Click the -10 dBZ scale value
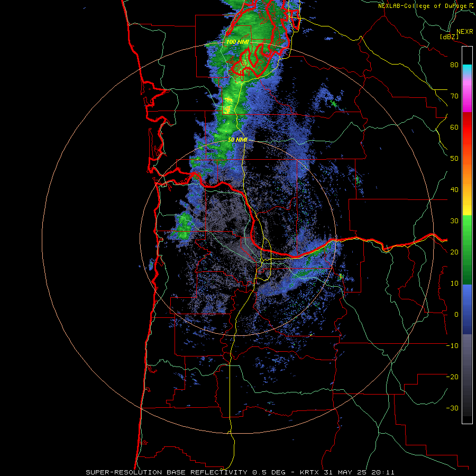476x476 pixels. [x=452, y=346]
